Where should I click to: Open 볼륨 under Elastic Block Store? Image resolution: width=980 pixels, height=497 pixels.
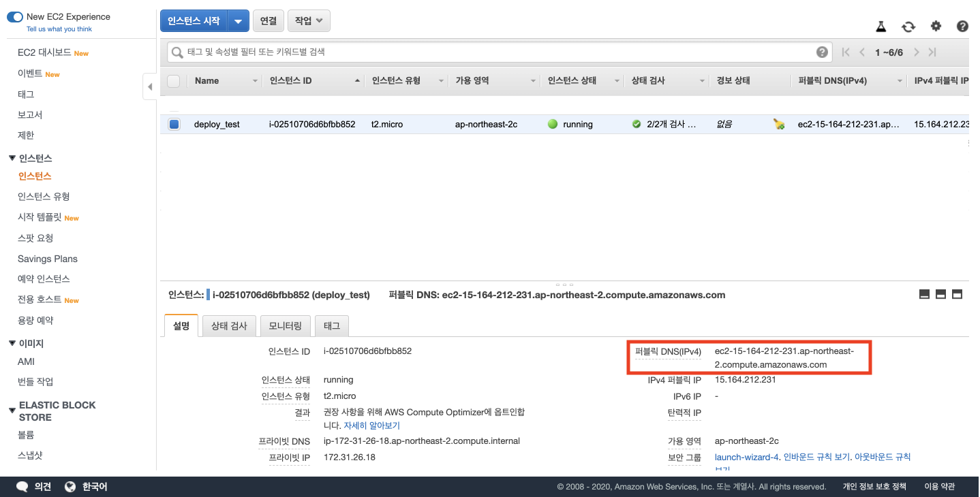[26, 434]
